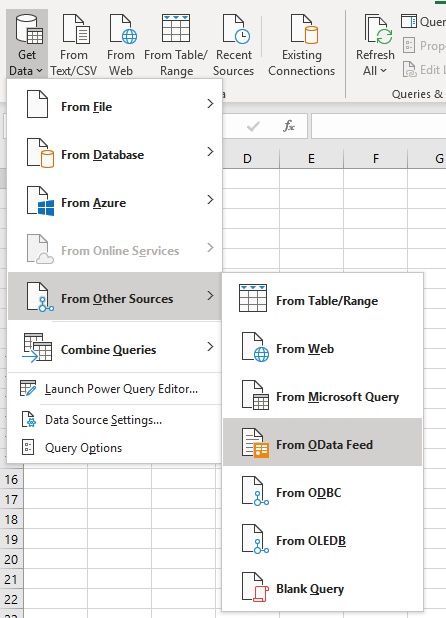Open the Get Data dropdown button

(x=27, y=44)
